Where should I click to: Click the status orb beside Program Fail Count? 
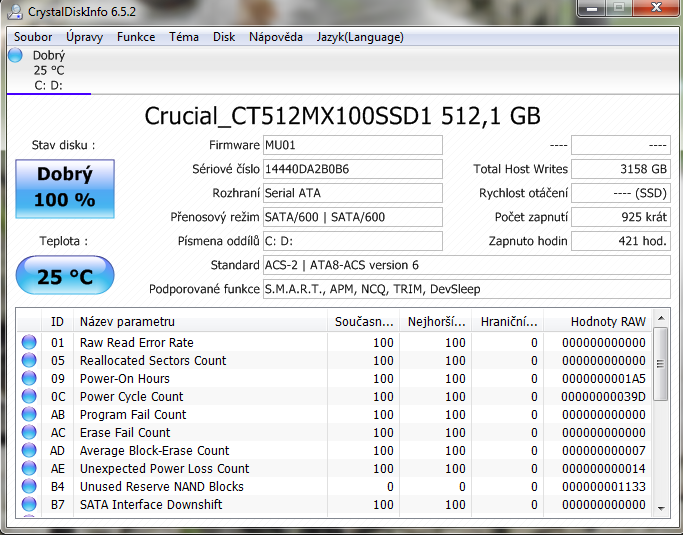tap(29, 415)
